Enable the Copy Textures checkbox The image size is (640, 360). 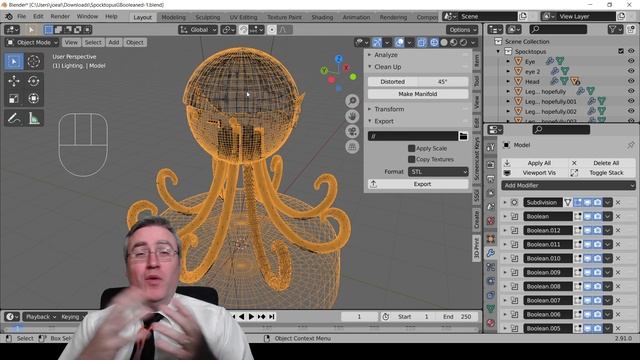point(411,159)
